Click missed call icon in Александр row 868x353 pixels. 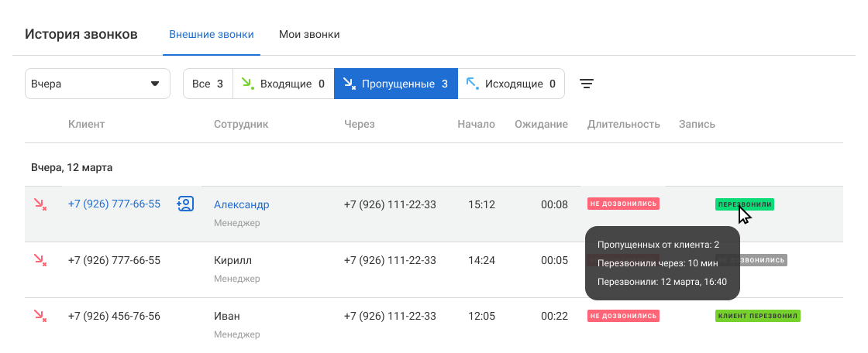(x=40, y=204)
